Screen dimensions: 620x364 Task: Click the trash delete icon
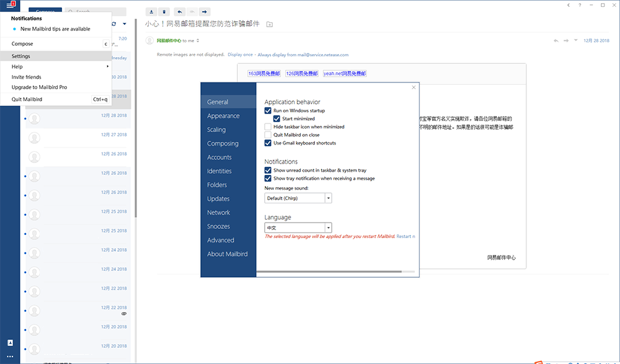tap(164, 12)
